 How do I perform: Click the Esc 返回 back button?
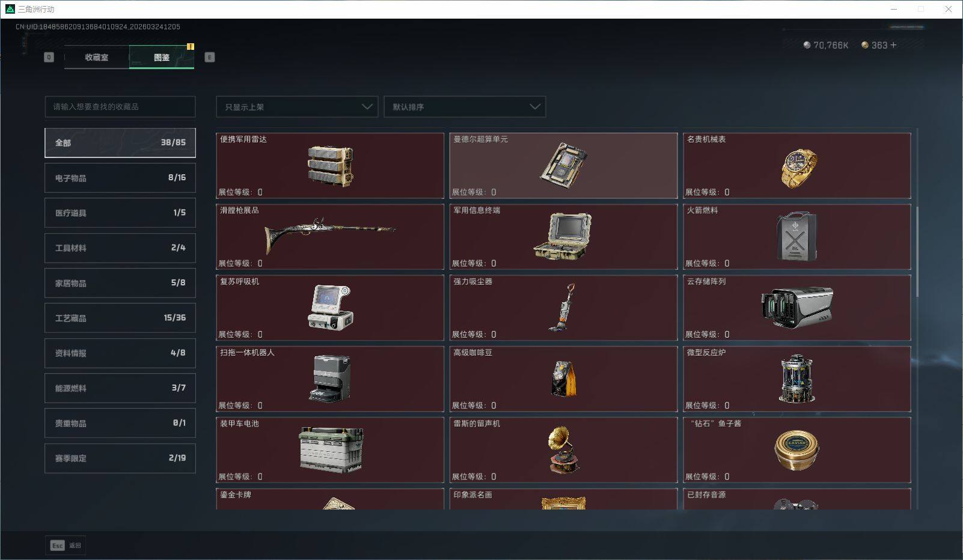coord(65,545)
